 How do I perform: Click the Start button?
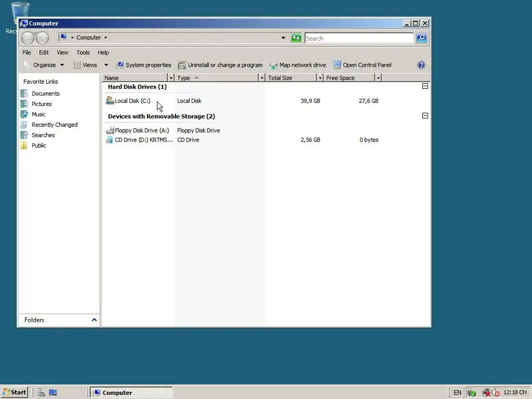[14, 393]
